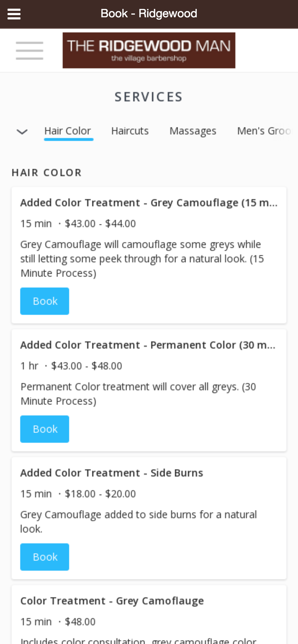
Task: Click the Book - Ridgewood header title
Action: coord(149,14)
